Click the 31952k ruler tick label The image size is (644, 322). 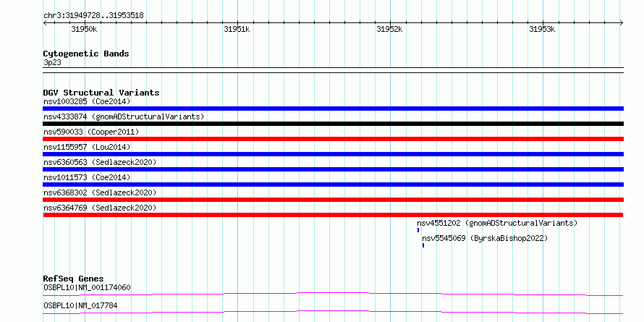pos(390,29)
